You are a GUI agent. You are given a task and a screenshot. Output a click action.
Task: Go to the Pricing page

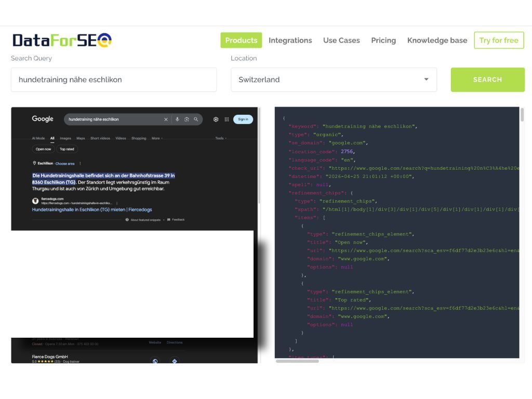[383, 40]
